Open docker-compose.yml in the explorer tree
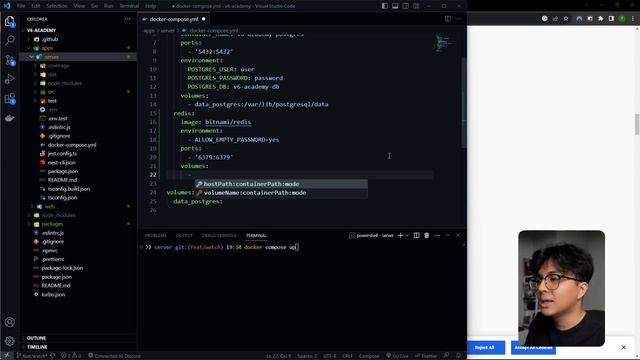640x360 pixels. tap(72, 145)
